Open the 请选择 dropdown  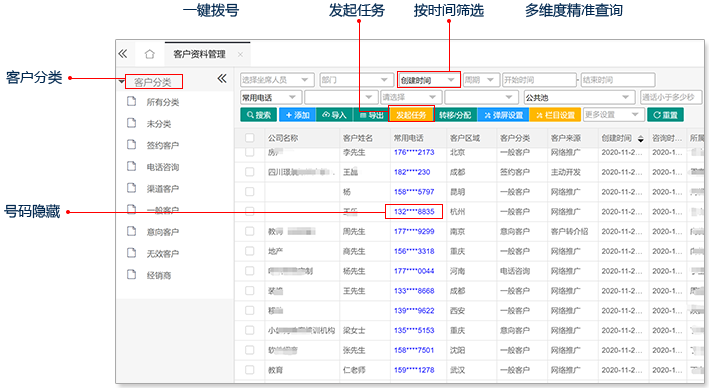[x=411, y=97]
